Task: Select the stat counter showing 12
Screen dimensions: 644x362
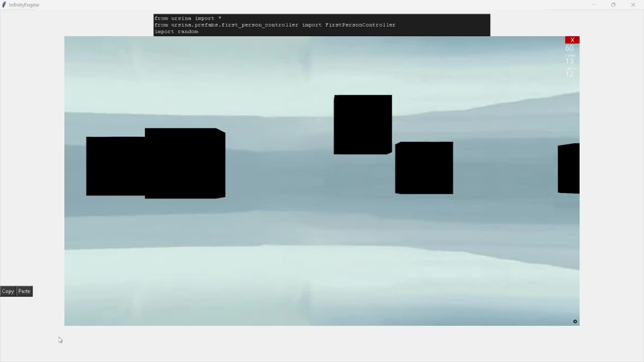Action: coord(570,74)
